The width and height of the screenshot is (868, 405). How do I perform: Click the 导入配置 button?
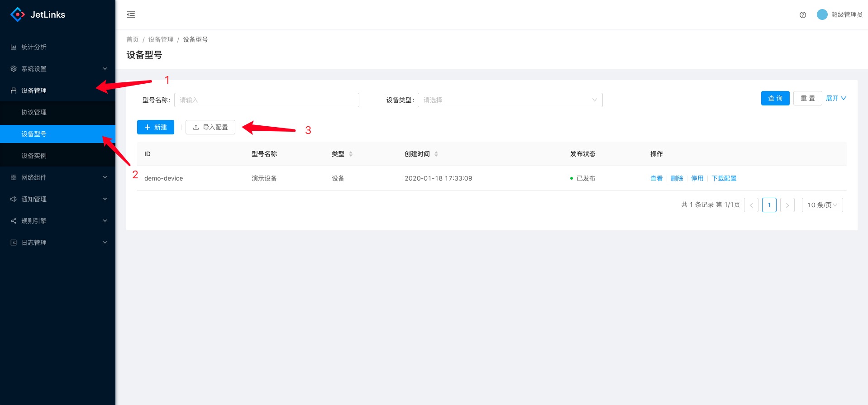click(x=210, y=127)
